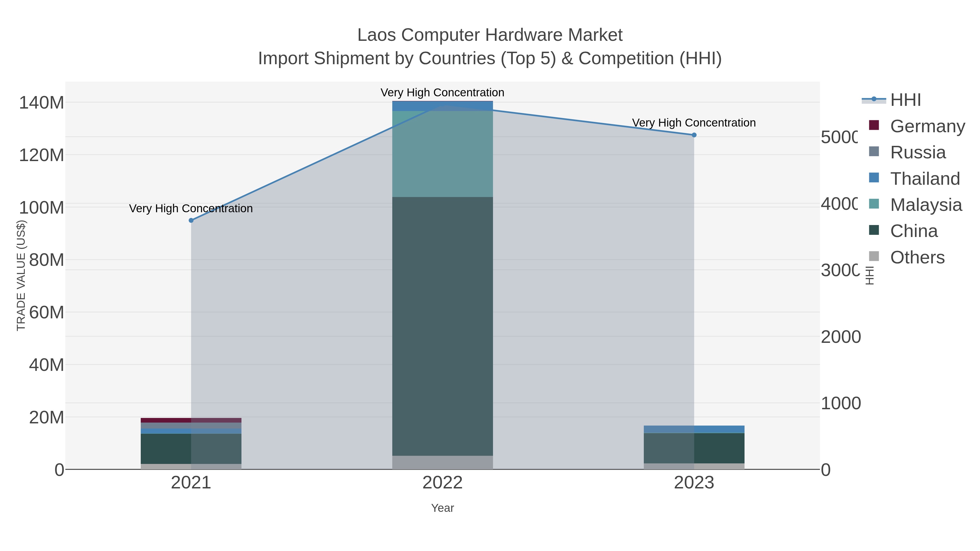The image size is (980, 551).
Task: Click the 100M y-axis tick label
Action: [41, 208]
